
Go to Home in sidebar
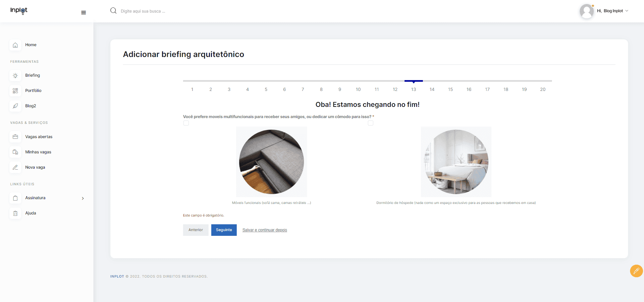click(x=31, y=45)
